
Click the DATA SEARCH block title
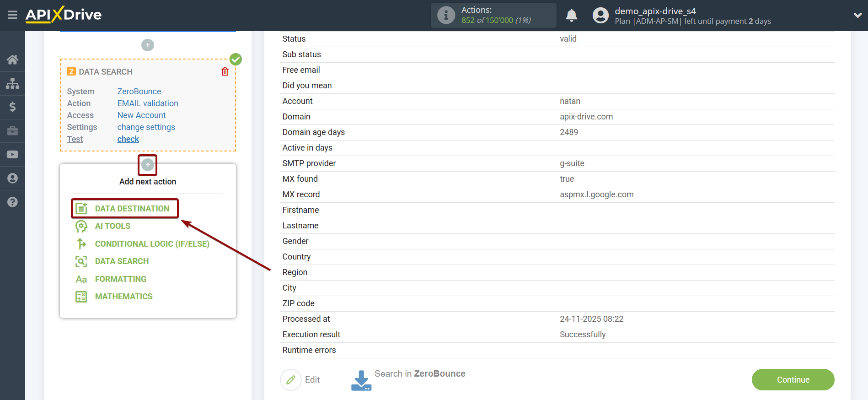[106, 72]
